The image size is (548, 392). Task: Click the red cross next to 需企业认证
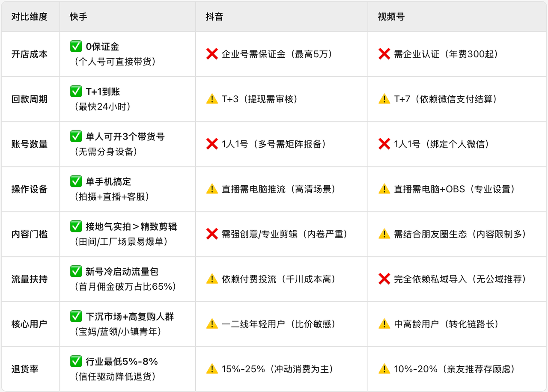point(384,54)
